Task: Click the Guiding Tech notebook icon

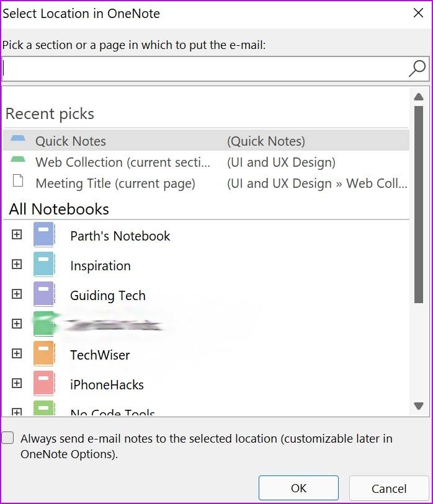Action: pos(44,294)
